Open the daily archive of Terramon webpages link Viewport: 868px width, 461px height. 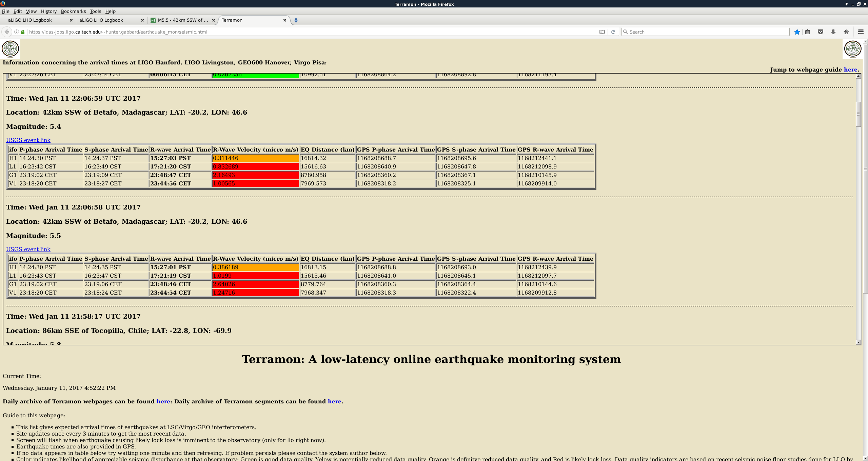163,401
